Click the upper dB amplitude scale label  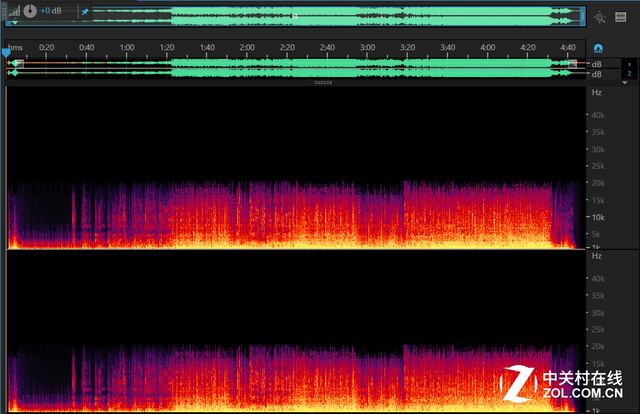[x=597, y=63]
